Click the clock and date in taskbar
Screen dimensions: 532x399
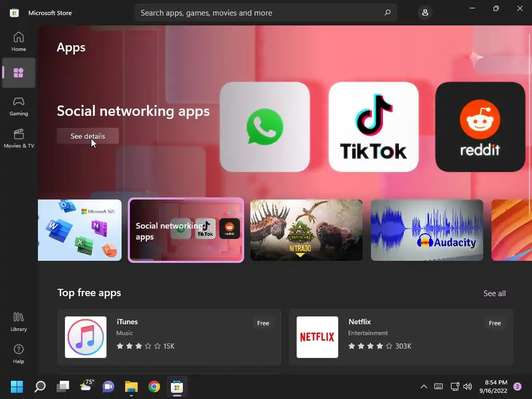493,387
